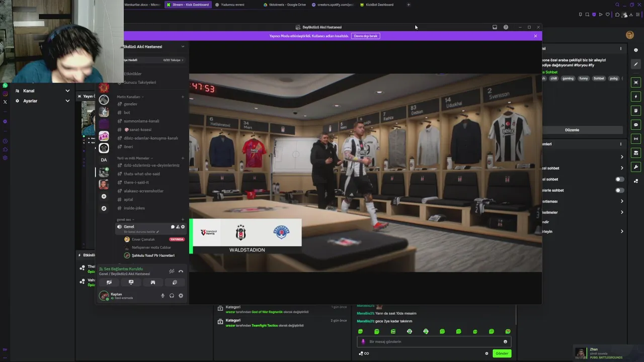Click Devre dışı bırak streamer mode button
The height and width of the screenshot is (362, 644).
click(365, 36)
